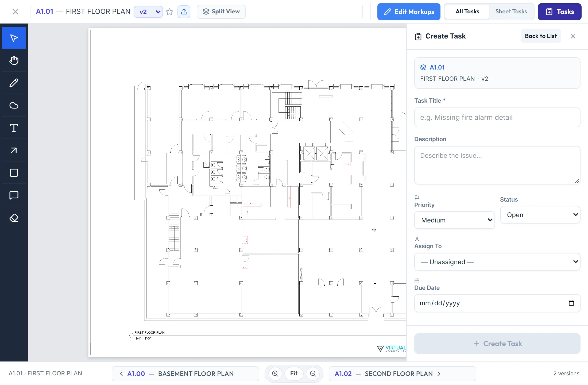Click the description field resize handle
588x385 pixels.
577,181
